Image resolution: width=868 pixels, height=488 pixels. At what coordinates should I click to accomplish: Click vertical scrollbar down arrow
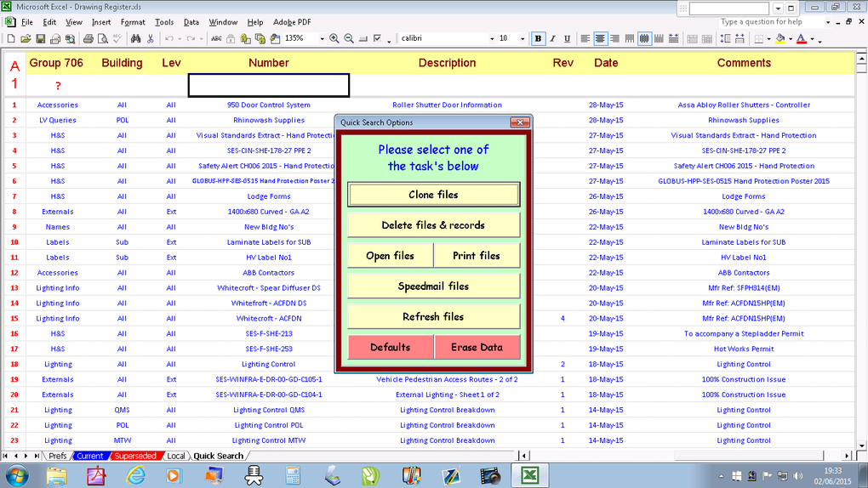(x=861, y=445)
